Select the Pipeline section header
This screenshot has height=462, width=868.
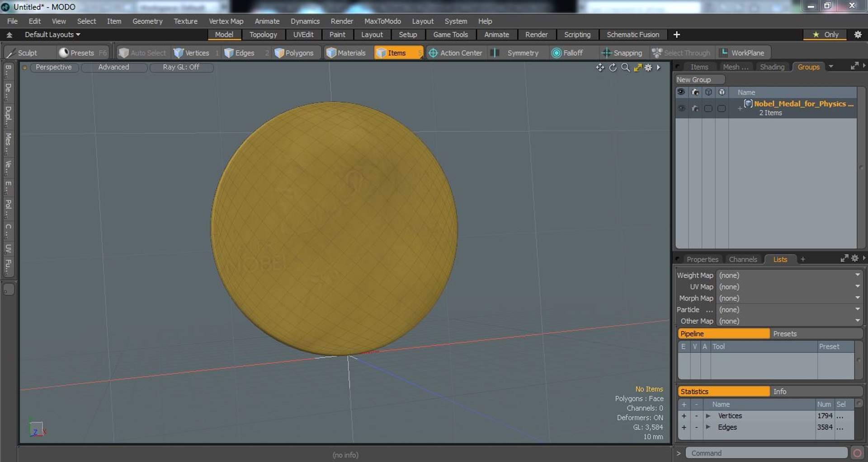click(x=723, y=334)
